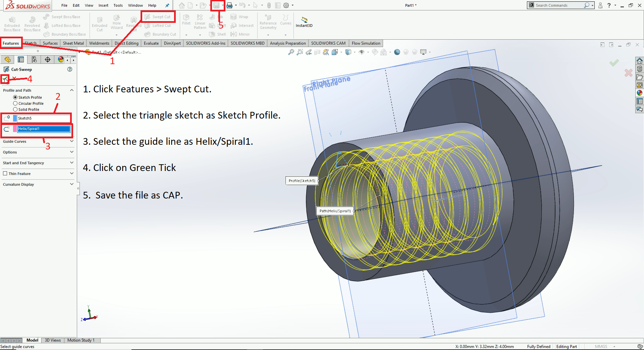This screenshot has height=350, width=644.
Task: Switch to the Evaluate tab
Action: point(151,43)
